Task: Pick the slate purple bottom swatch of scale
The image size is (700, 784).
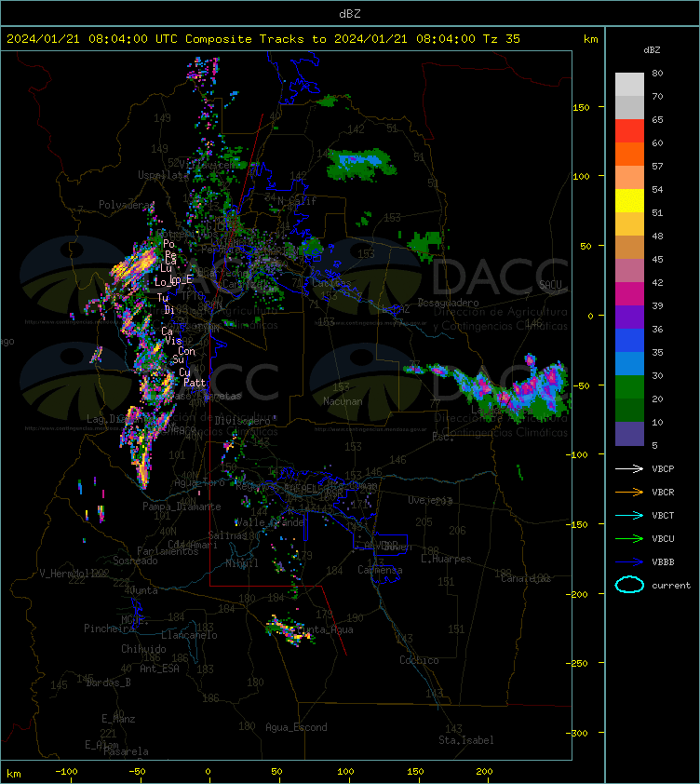Action: pos(629,434)
